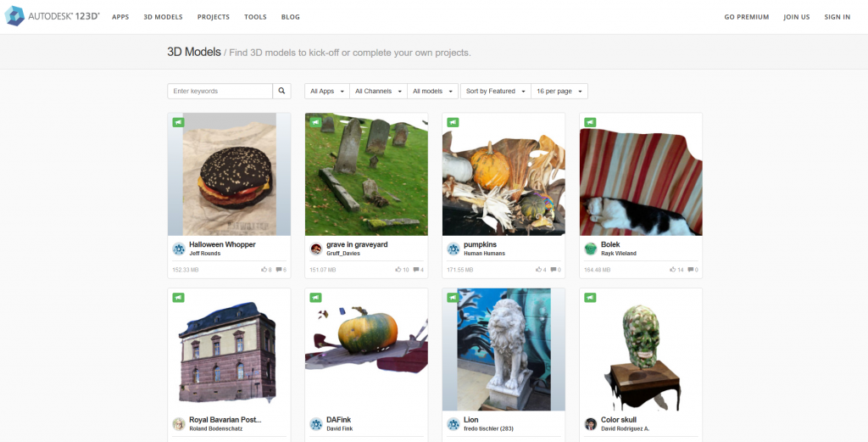Click the Autodesk 123D logo
Screen dimensions: 868x442
click(53, 16)
